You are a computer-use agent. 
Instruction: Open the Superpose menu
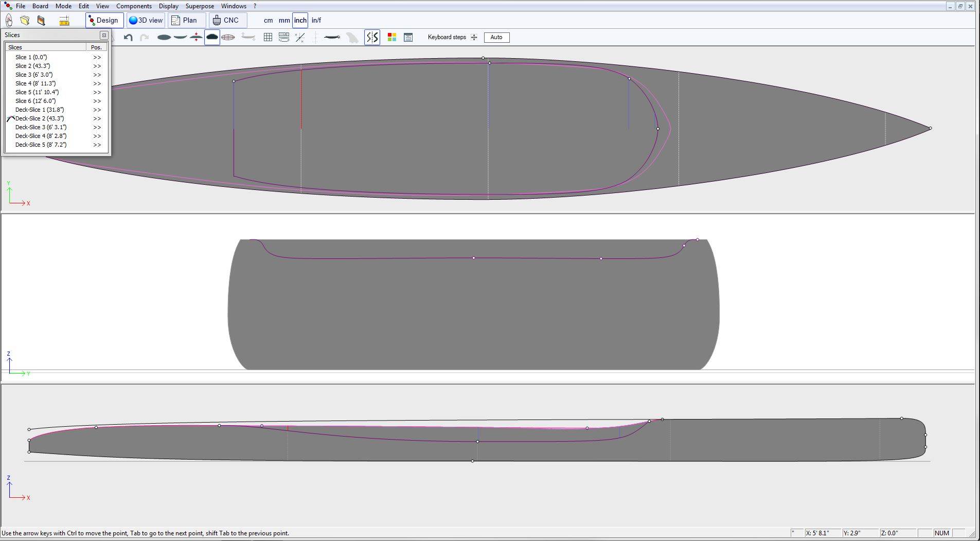[200, 6]
